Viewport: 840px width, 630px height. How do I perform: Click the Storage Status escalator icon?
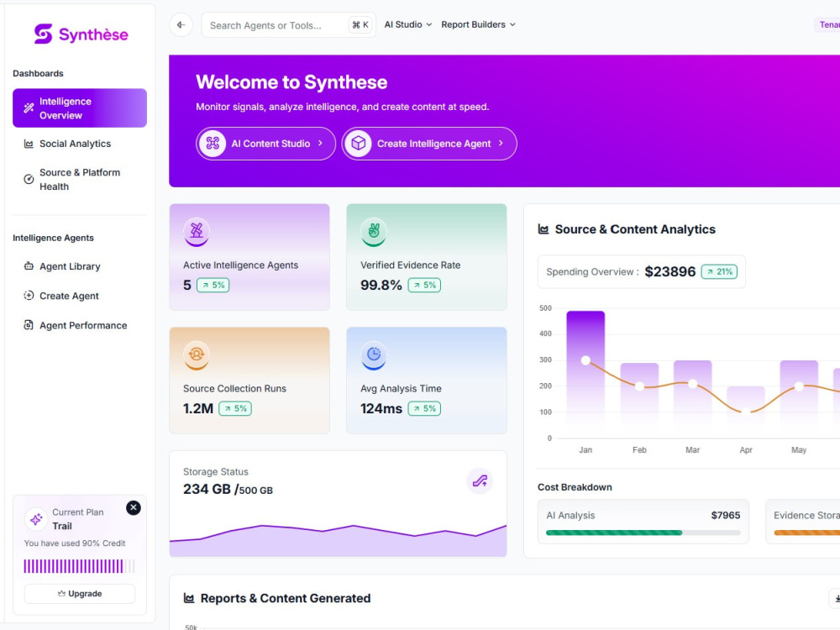tap(480, 481)
